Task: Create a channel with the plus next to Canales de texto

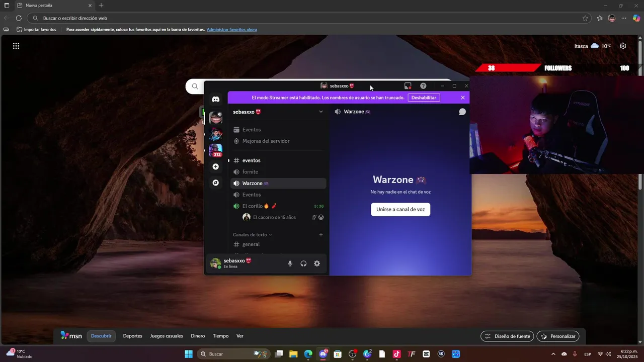Action: (x=321, y=235)
